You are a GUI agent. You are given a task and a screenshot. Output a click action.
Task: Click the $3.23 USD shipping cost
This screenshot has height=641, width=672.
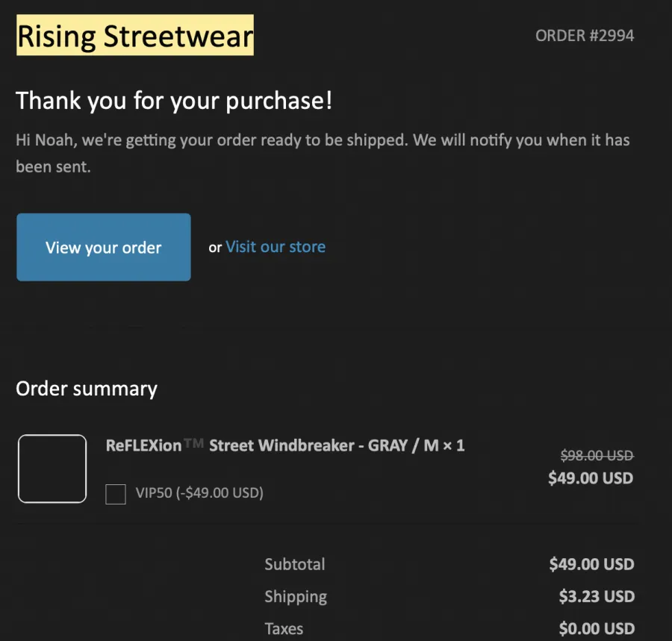pyautogui.click(x=597, y=596)
